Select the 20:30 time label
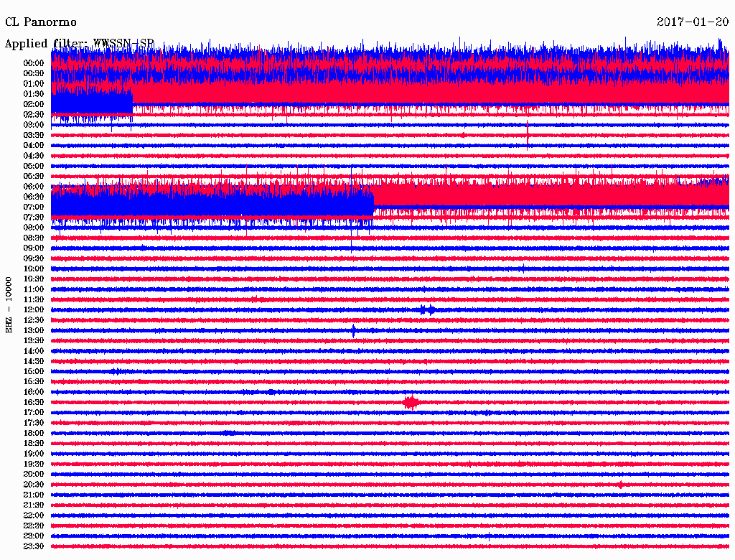Image resolution: width=735 pixels, height=560 pixels. (34, 485)
